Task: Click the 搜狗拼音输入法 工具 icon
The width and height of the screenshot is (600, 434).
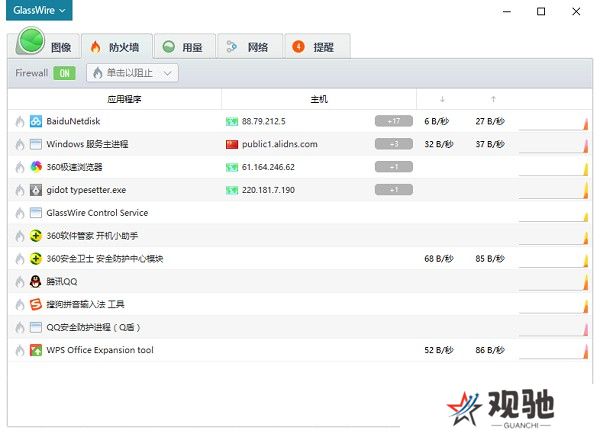Action: coord(36,305)
